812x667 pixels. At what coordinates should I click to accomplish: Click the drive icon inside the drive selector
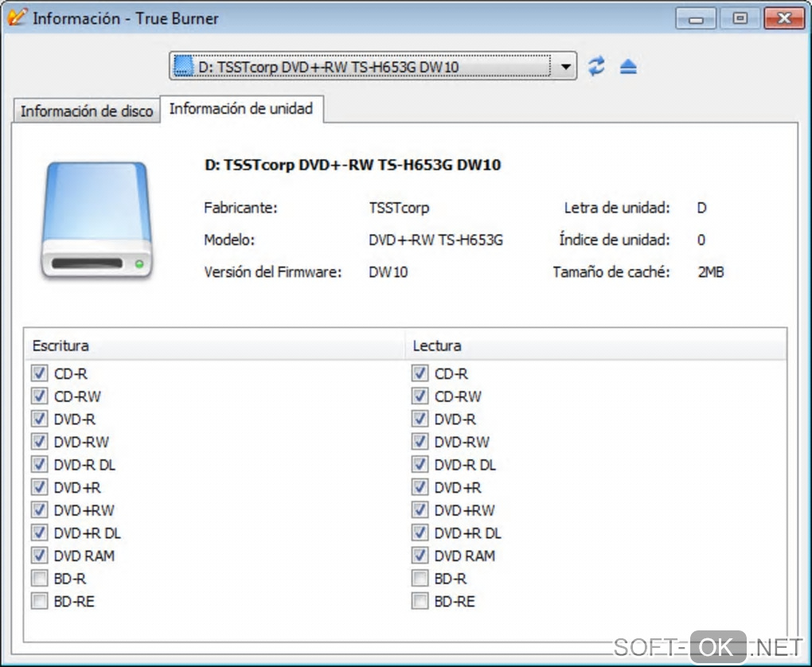pos(183,66)
